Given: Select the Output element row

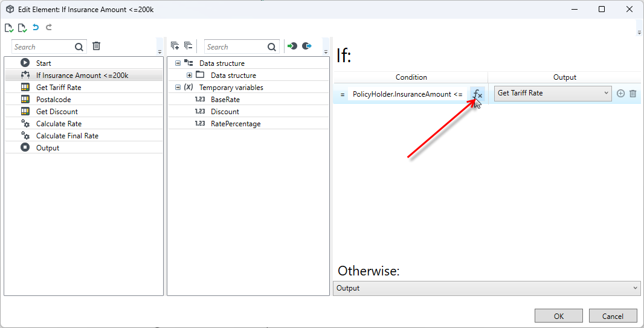Looking at the screenshot, I should 83,148.
